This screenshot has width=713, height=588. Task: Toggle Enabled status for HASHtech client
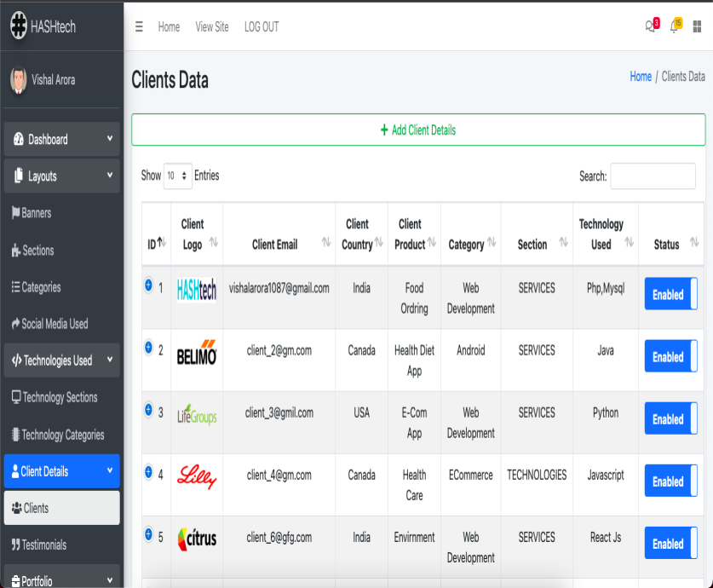(x=670, y=294)
